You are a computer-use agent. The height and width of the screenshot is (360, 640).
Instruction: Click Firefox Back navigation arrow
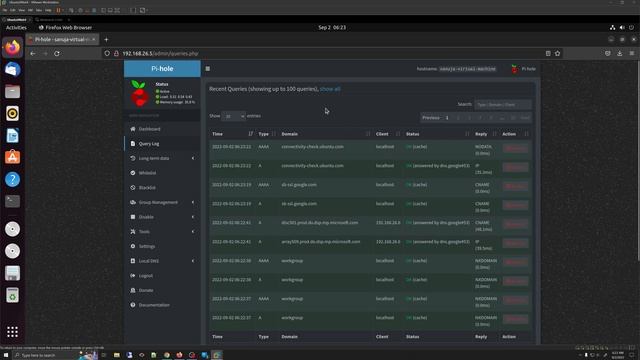point(33,53)
